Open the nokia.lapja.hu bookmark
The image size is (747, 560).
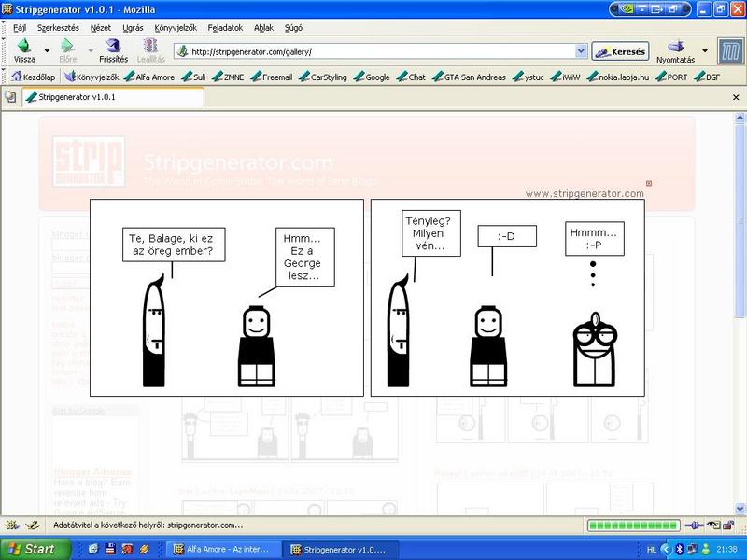point(618,77)
